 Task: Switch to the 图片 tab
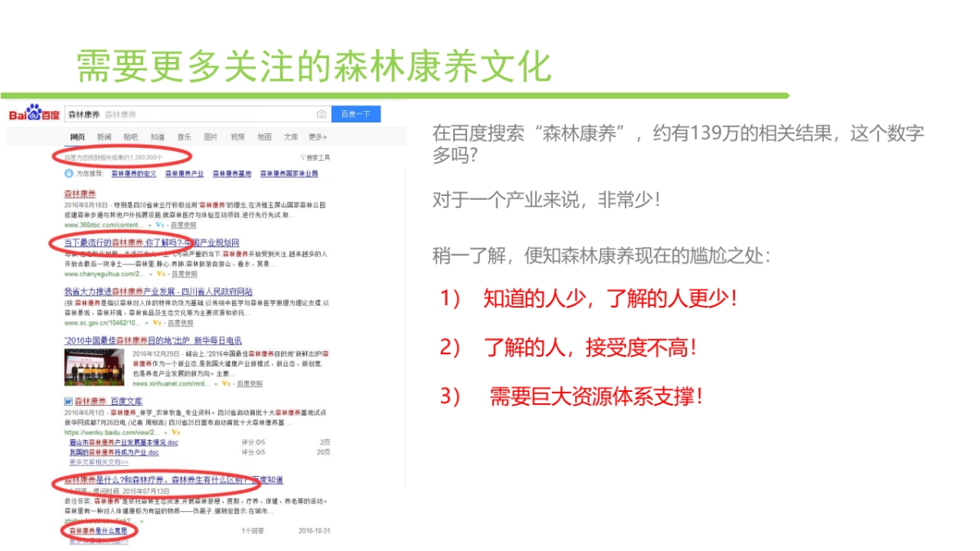pos(211,136)
